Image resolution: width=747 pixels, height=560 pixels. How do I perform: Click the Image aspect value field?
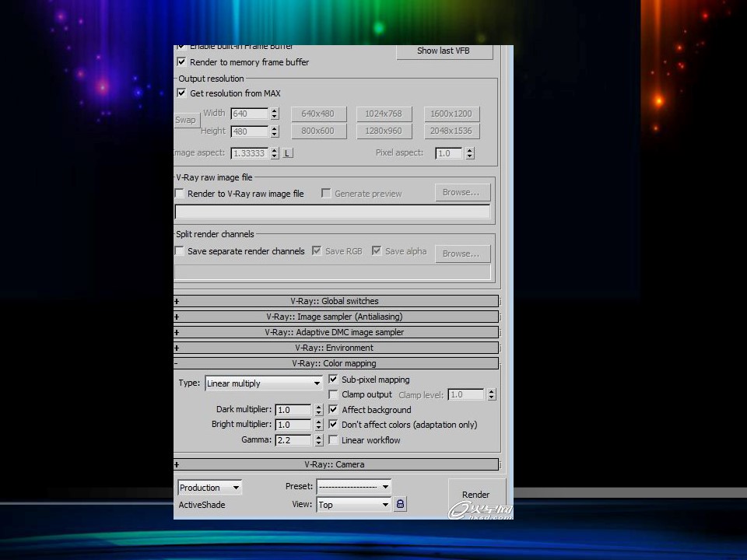[x=250, y=153]
